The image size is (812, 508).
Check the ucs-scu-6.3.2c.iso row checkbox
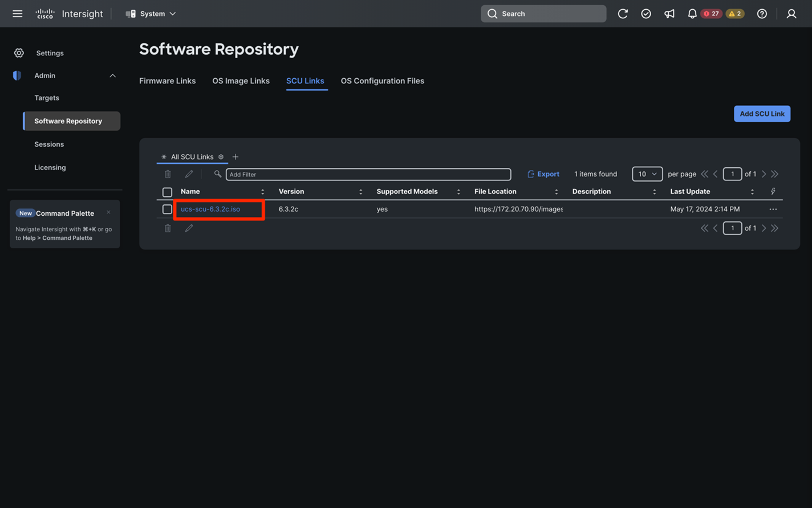point(167,209)
